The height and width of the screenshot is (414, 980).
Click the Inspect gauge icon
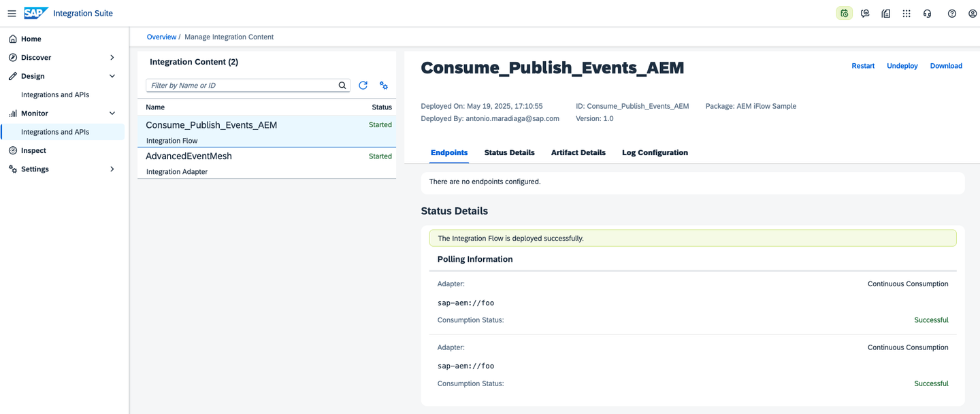pyautogui.click(x=13, y=151)
